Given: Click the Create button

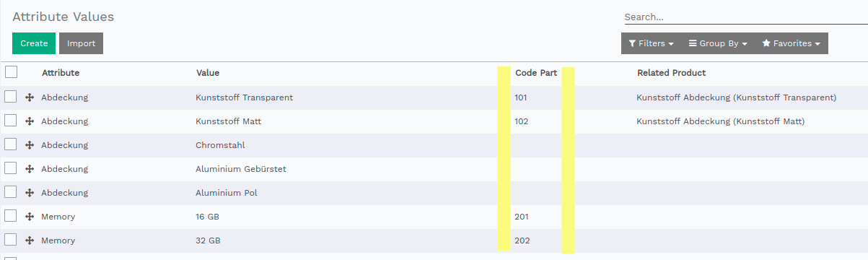Looking at the screenshot, I should [34, 43].
